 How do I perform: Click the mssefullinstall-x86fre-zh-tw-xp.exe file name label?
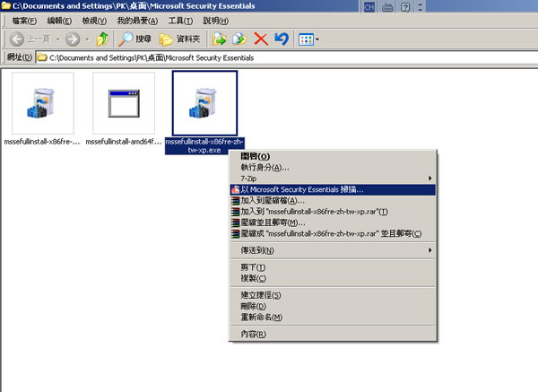pyautogui.click(x=204, y=146)
